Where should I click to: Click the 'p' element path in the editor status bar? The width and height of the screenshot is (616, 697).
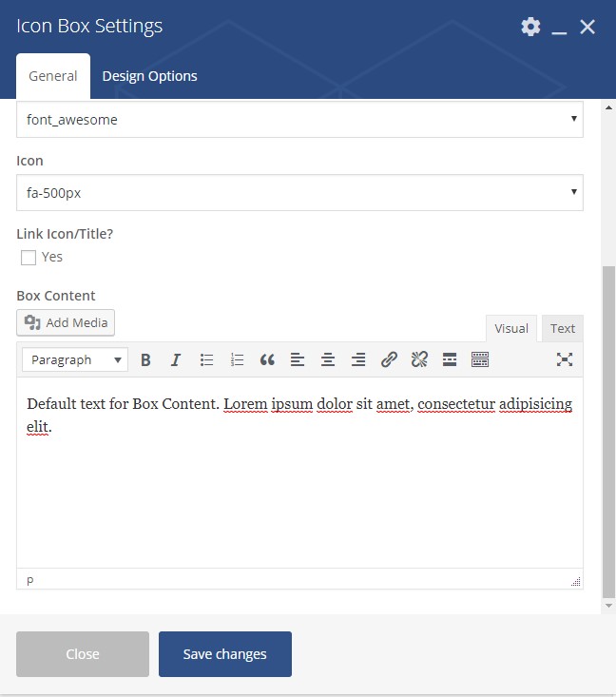pyautogui.click(x=29, y=580)
